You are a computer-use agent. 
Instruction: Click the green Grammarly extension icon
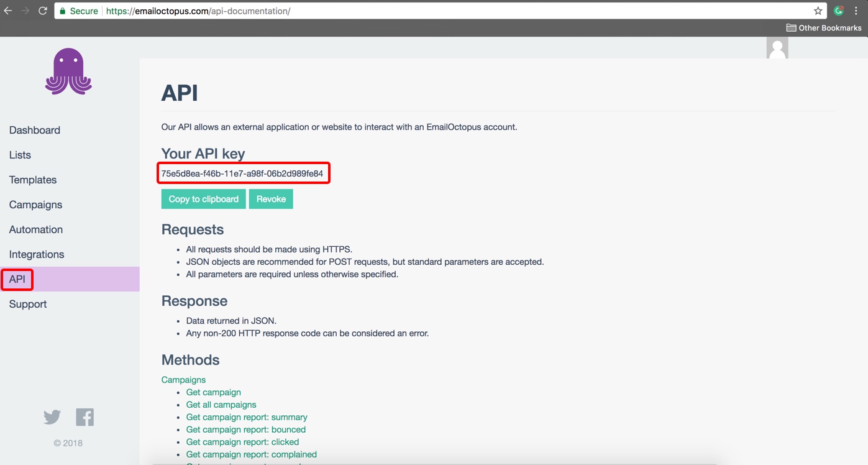pos(838,11)
